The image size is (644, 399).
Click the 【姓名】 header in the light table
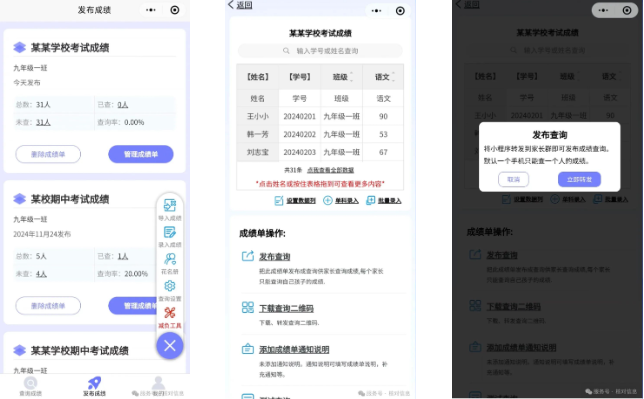click(258, 77)
